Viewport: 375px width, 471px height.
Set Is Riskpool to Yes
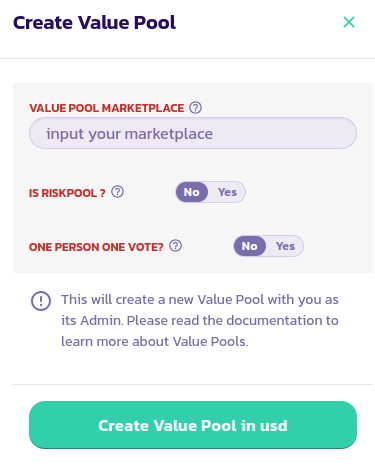(x=227, y=192)
